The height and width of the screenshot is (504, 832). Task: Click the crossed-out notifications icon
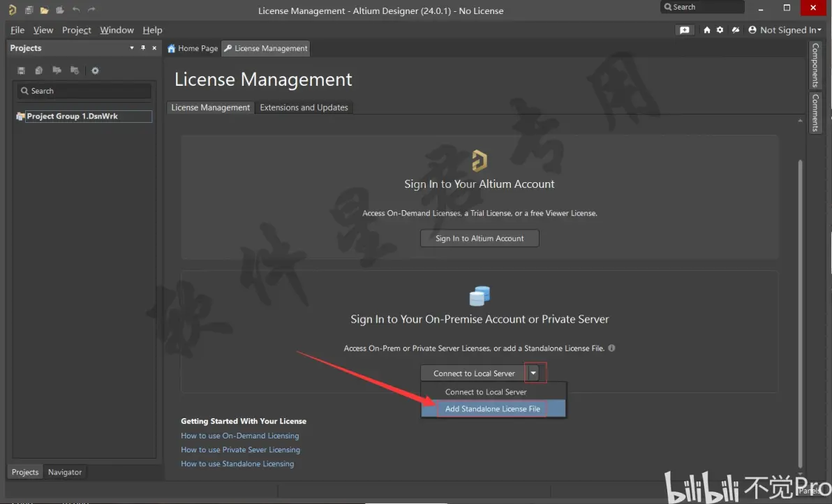coord(736,30)
